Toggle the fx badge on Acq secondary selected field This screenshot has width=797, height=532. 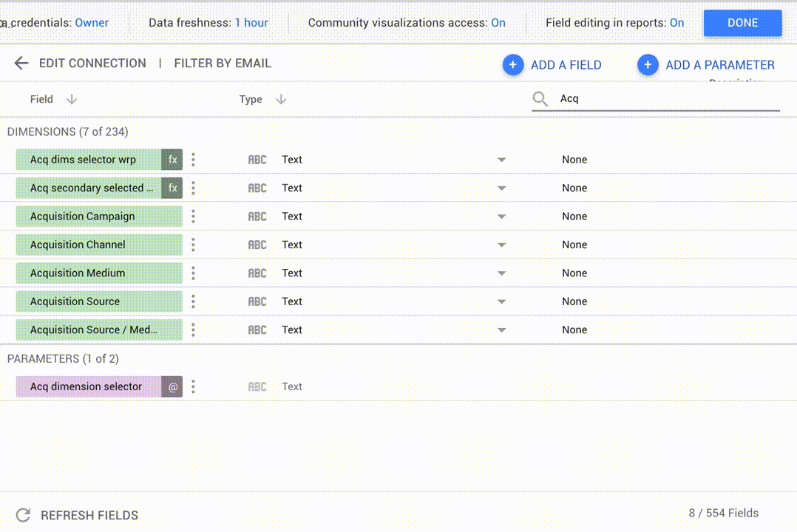[x=172, y=188]
